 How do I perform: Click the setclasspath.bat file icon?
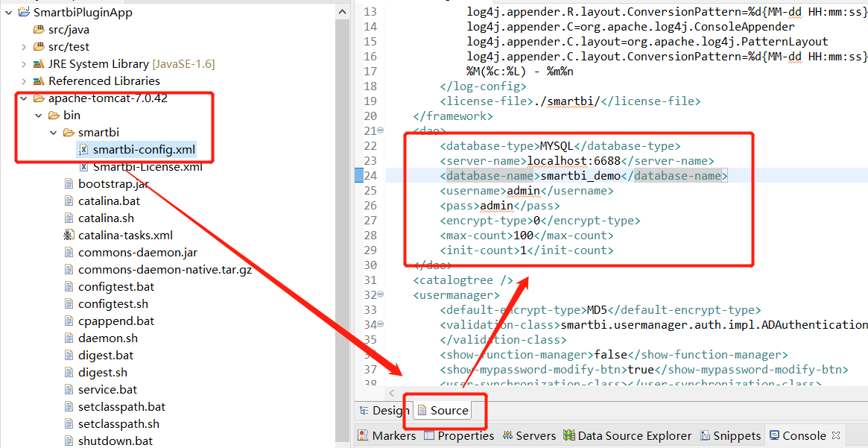pyautogui.click(x=69, y=407)
